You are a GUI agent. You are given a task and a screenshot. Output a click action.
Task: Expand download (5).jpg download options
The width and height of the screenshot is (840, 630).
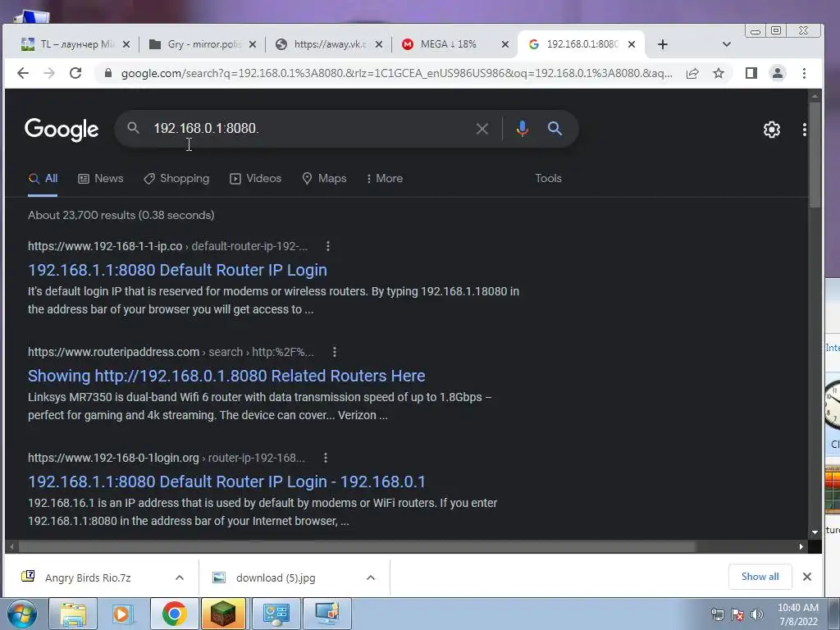point(370,577)
